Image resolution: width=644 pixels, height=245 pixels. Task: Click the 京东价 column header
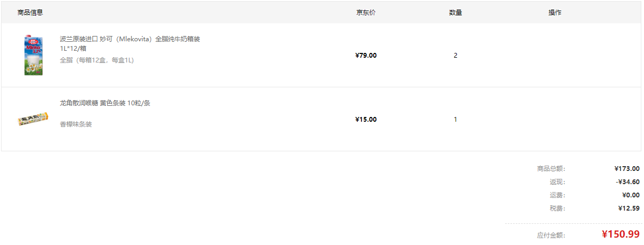click(366, 12)
